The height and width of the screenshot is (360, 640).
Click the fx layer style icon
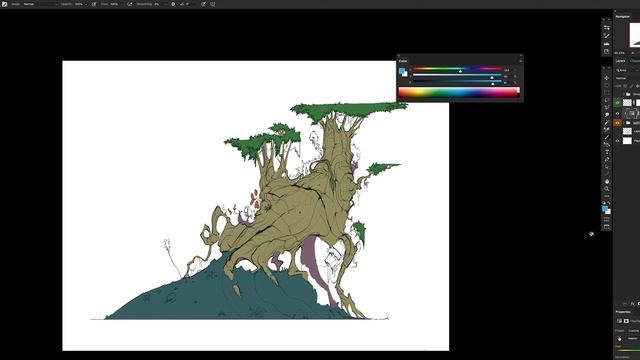pos(633,304)
